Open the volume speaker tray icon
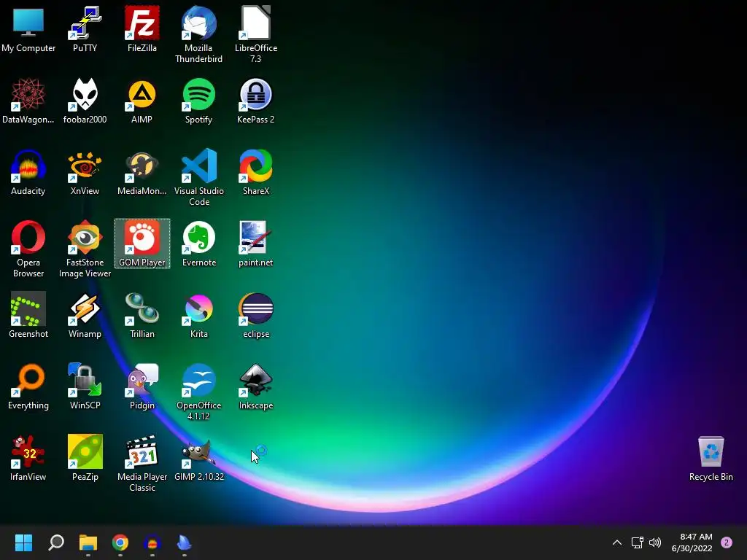This screenshot has height=560, width=747. [x=655, y=542]
